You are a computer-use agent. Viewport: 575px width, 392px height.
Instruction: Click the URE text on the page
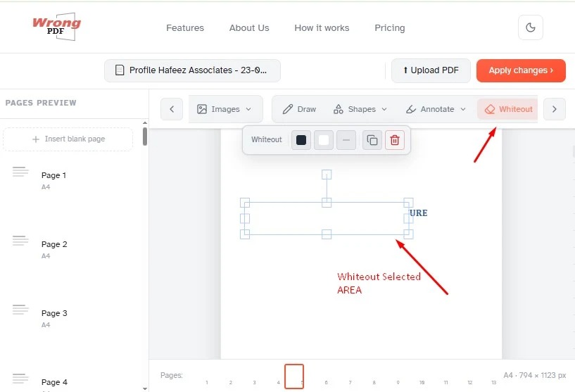[x=419, y=213]
